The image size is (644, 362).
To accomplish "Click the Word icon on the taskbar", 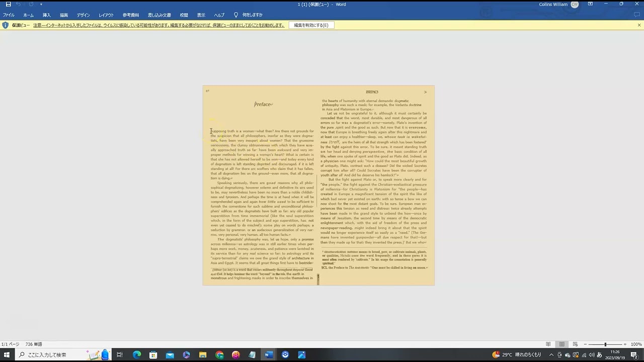I will 269,355.
